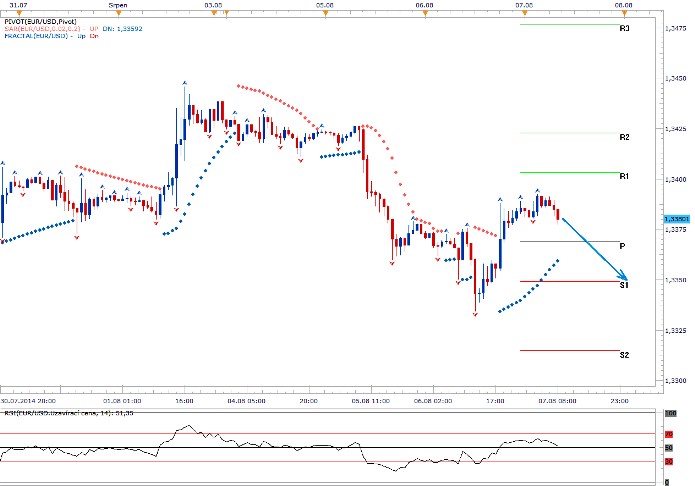
Task: Click the 1,3375 price axis value
Action: click(x=676, y=230)
